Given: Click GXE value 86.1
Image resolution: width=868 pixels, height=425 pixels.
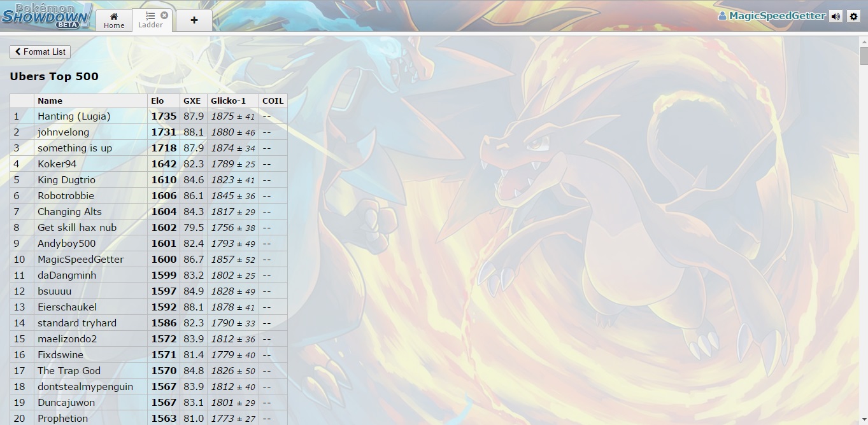Looking at the screenshot, I should click(x=194, y=196).
